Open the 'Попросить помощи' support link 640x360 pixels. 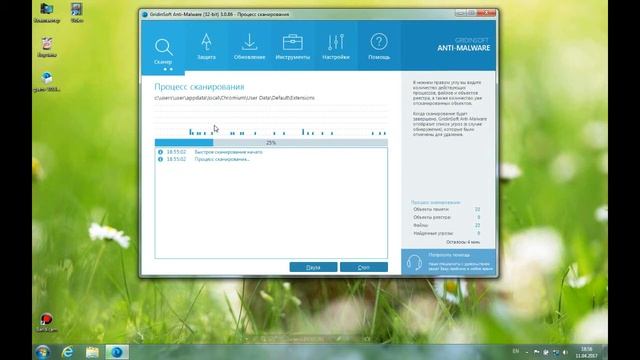pos(449,255)
